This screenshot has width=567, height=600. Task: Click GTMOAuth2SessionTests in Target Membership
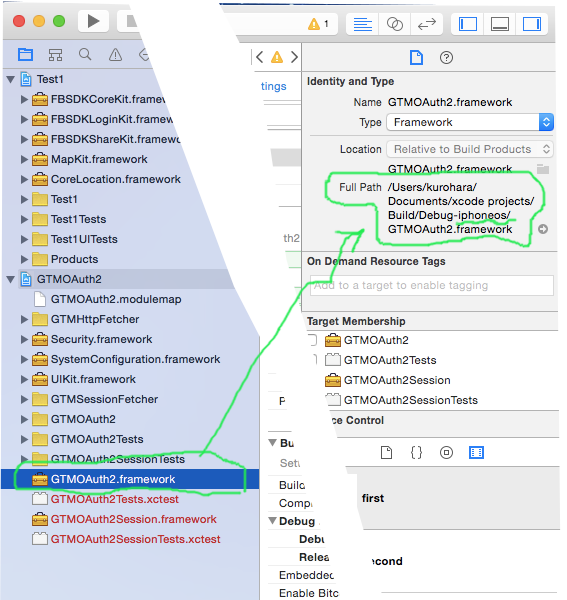coord(411,400)
